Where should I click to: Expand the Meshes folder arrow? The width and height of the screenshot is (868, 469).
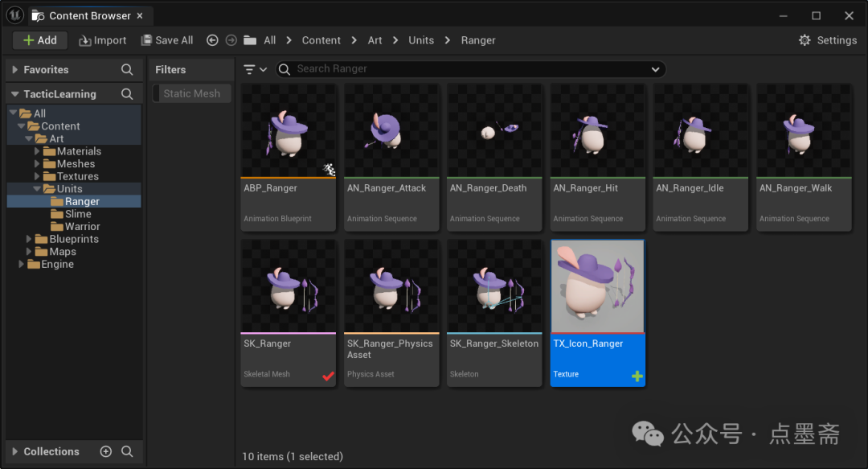[x=37, y=163]
